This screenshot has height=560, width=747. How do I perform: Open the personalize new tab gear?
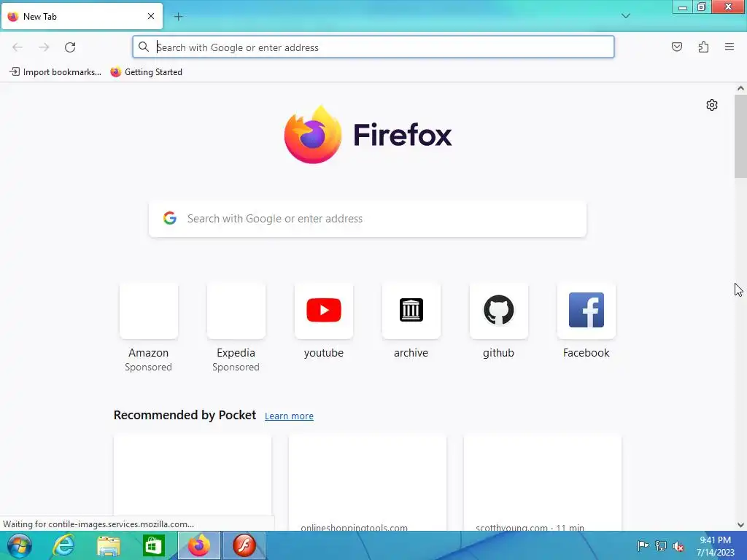pos(712,105)
